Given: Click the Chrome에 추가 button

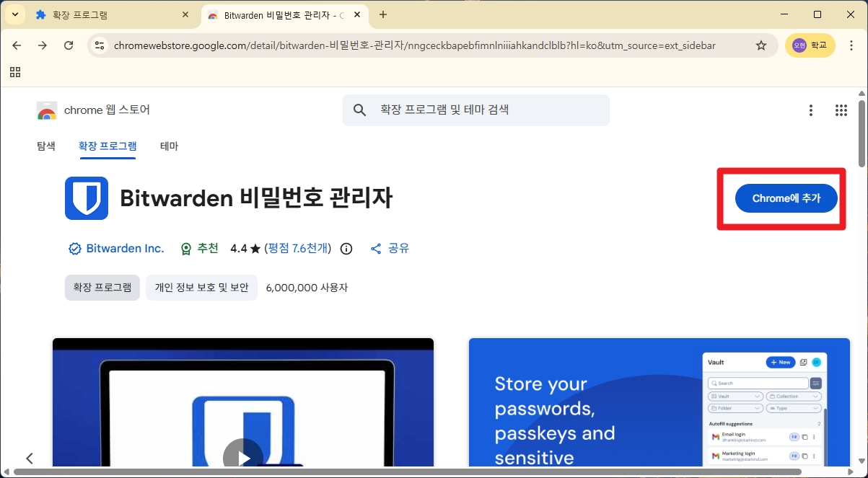Looking at the screenshot, I should point(786,198).
